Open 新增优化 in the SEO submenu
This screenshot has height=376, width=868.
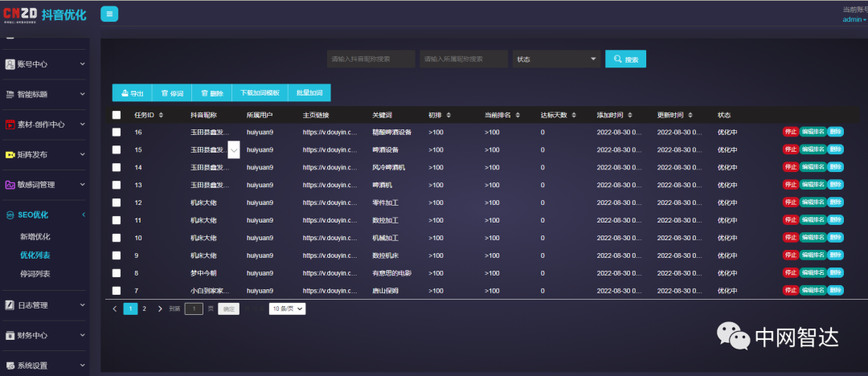pyautogui.click(x=35, y=236)
